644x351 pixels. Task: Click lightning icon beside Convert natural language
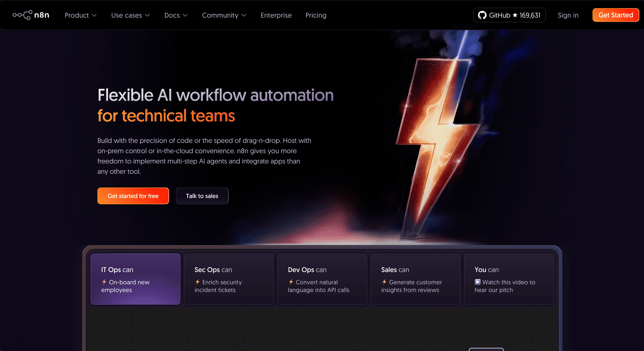[x=291, y=282]
